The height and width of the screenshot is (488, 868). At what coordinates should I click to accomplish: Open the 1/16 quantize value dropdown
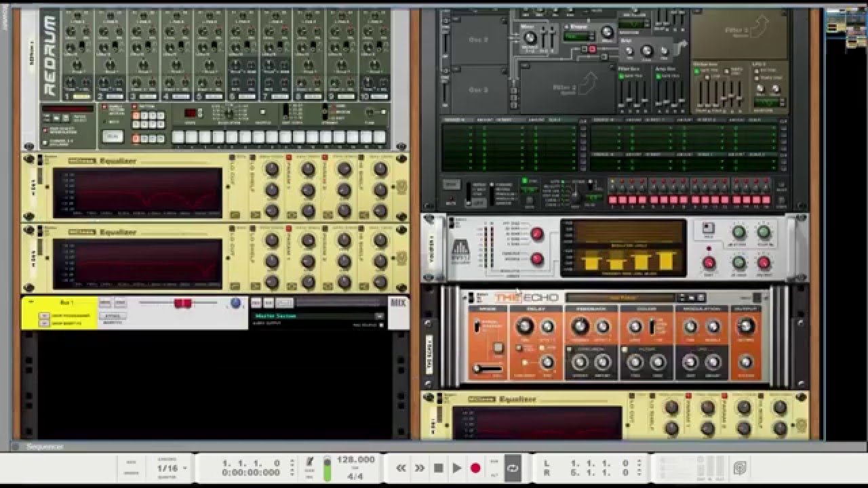[172, 468]
